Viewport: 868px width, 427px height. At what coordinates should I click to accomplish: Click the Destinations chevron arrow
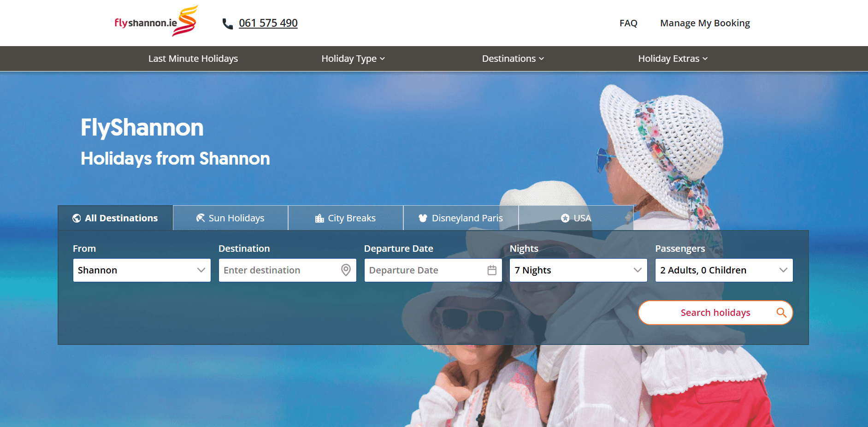tap(542, 59)
